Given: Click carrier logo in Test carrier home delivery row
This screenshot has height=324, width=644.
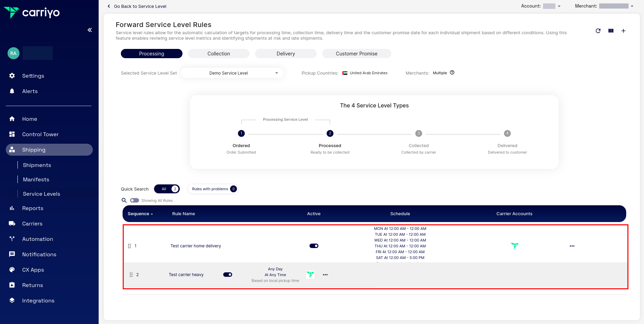Looking at the screenshot, I should tap(514, 246).
